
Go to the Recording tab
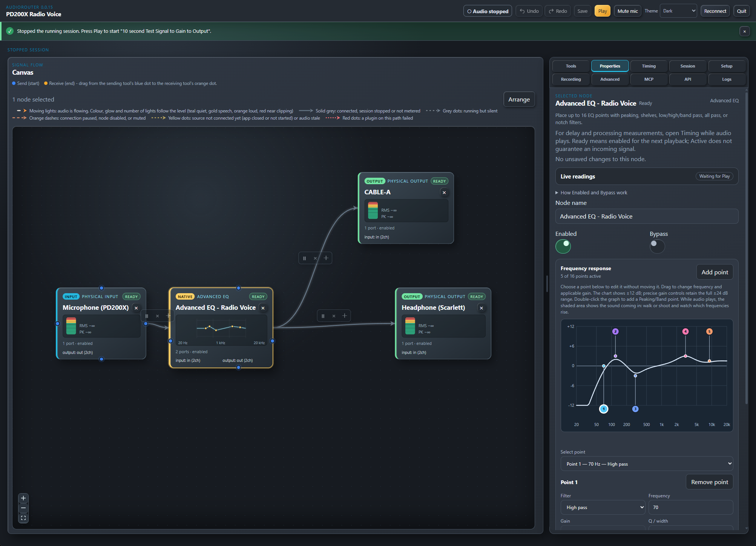pos(571,79)
